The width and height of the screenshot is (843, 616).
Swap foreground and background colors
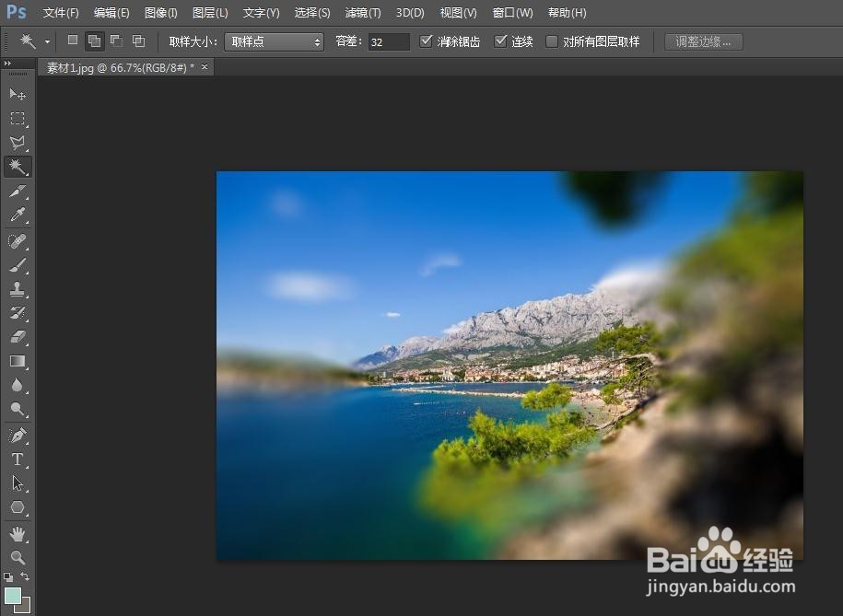[x=25, y=576]
